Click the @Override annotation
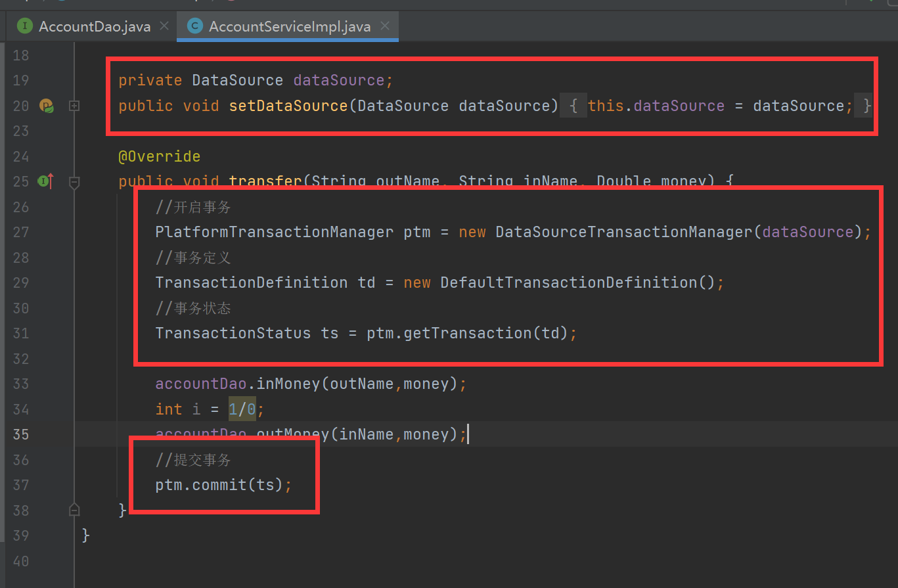The width and height of the screenshot is (898, 588). pos(159,156)
